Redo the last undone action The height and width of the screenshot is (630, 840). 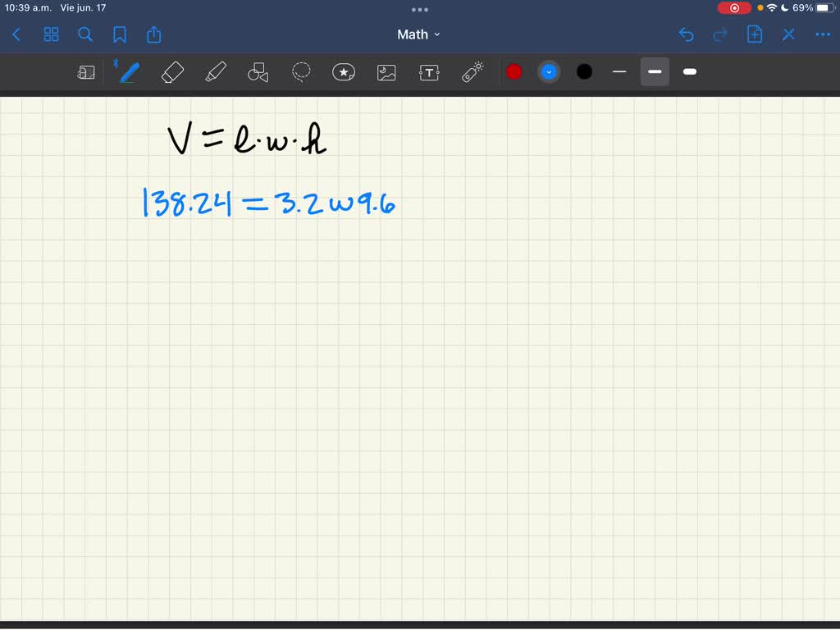720,34
